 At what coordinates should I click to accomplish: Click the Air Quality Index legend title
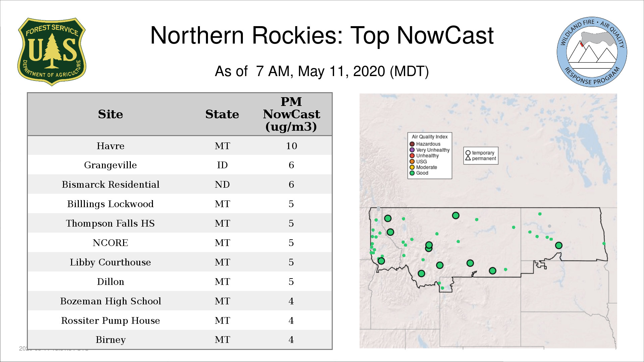pos(429,137)
